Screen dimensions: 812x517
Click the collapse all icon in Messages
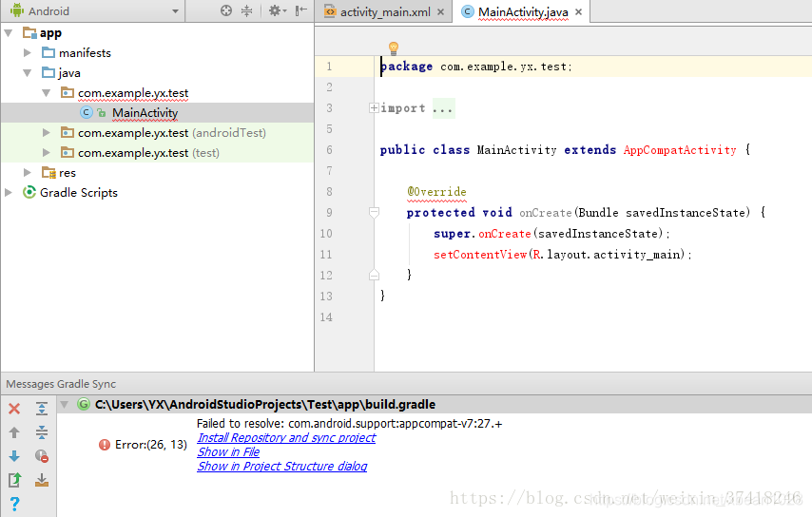point(42,432)
